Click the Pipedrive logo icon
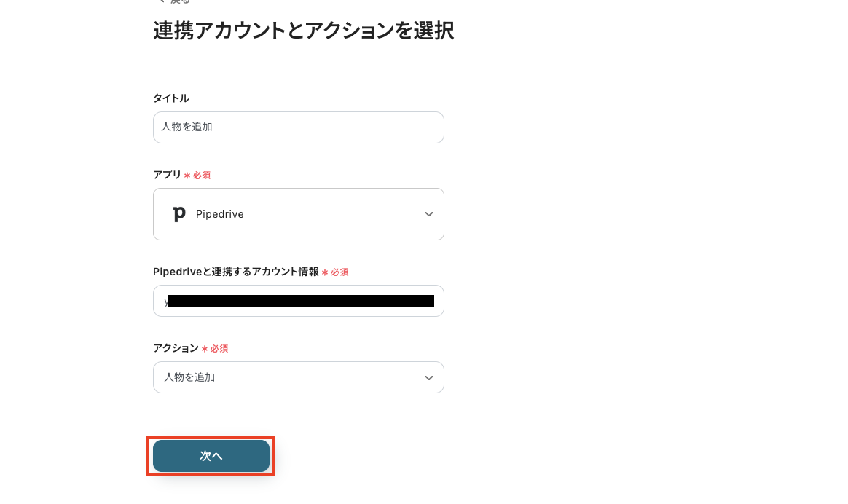The height and width of the screenshot is (504, 848). point(179,214)
